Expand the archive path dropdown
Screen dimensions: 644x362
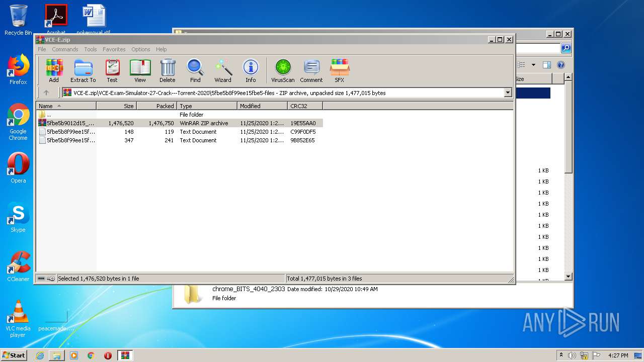point(508,93)
